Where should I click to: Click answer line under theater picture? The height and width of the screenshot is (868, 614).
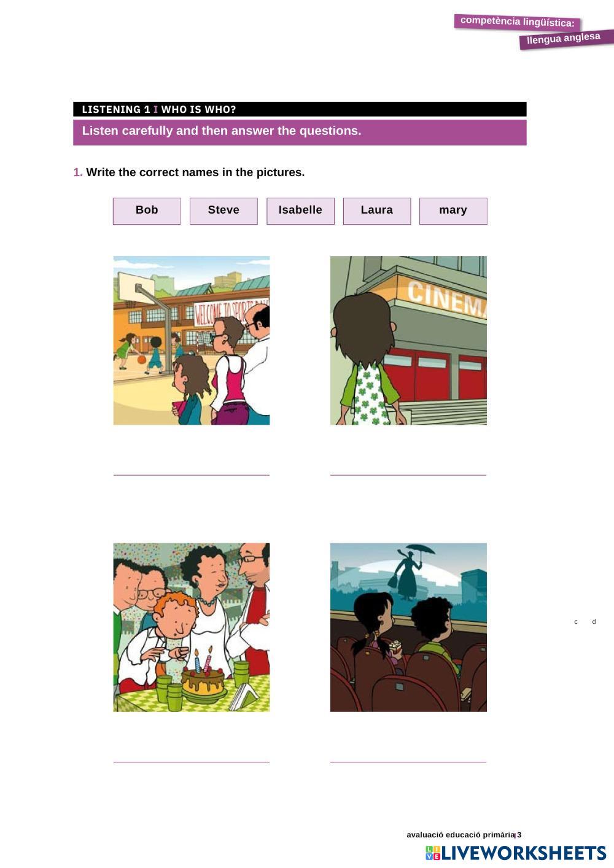tap(408, 762)
